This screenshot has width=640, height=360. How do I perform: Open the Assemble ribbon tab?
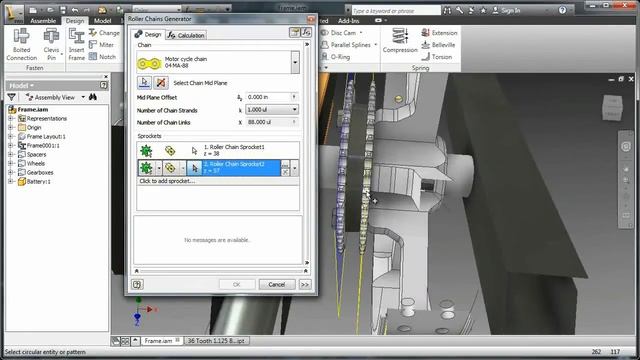tap(43, 20)
